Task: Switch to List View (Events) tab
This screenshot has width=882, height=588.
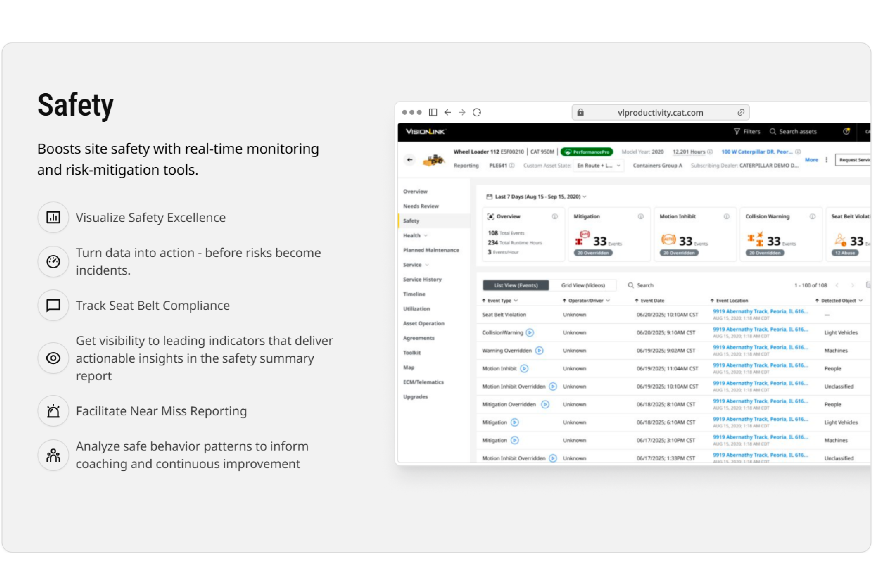Action: (516, 286)
